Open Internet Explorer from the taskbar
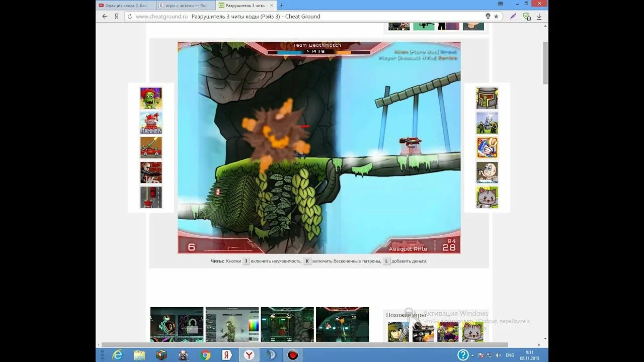The width and height of the screenshot is (644, 362). 117,355
